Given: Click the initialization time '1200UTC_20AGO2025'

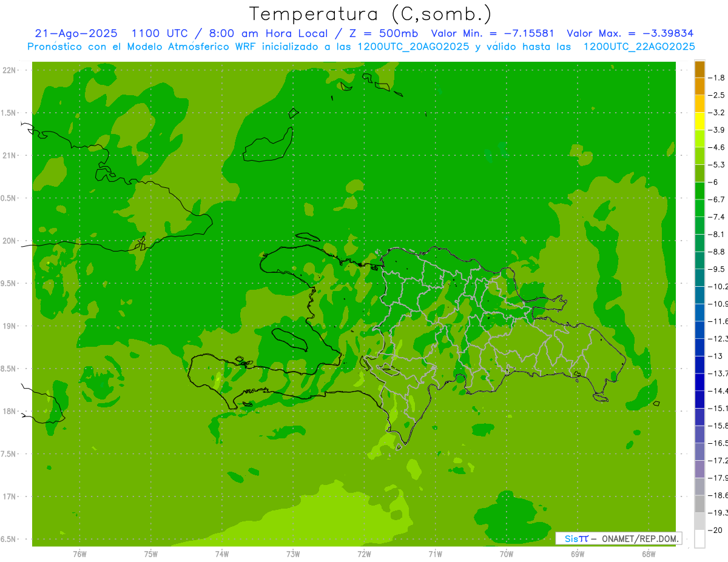Looking at the screenshot, I should [413, 47].
